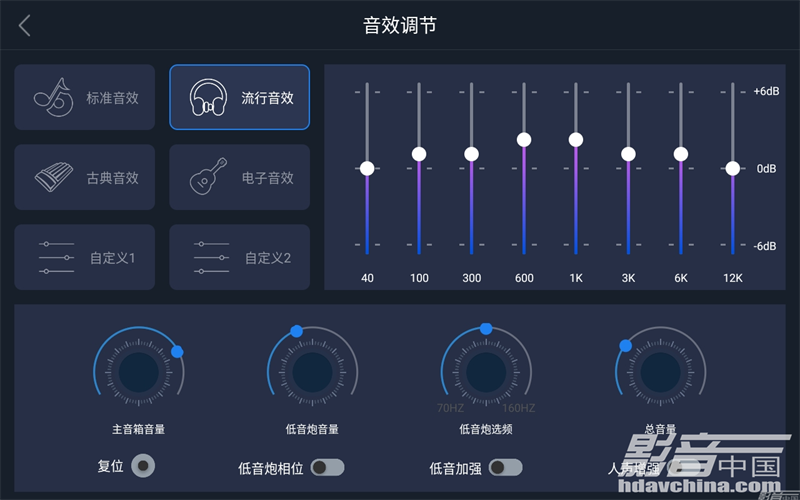The width and height of the screenshot is (800, 500).
Task: Pick the 电子音效 guitar icon preset
Action: tap(239, 177)
